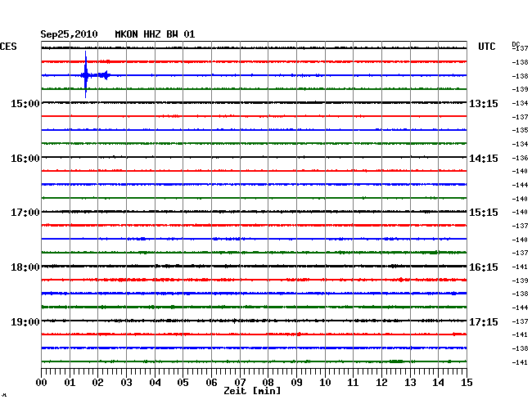Click the 08 minute axis label
The height and width of the screenshot is (404, 532).
tap(268, 383)
